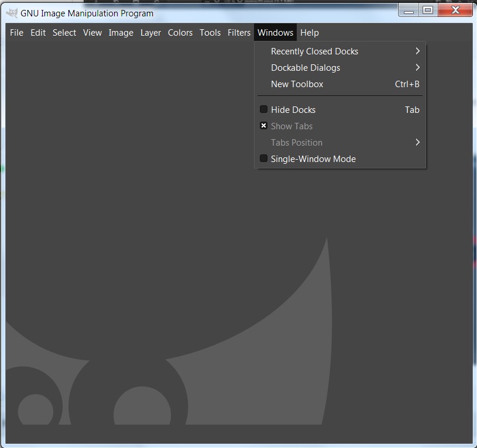This screenshot has width=477, height=448.
Task: Open the Colors menu
Action: (x=180, y=33)
